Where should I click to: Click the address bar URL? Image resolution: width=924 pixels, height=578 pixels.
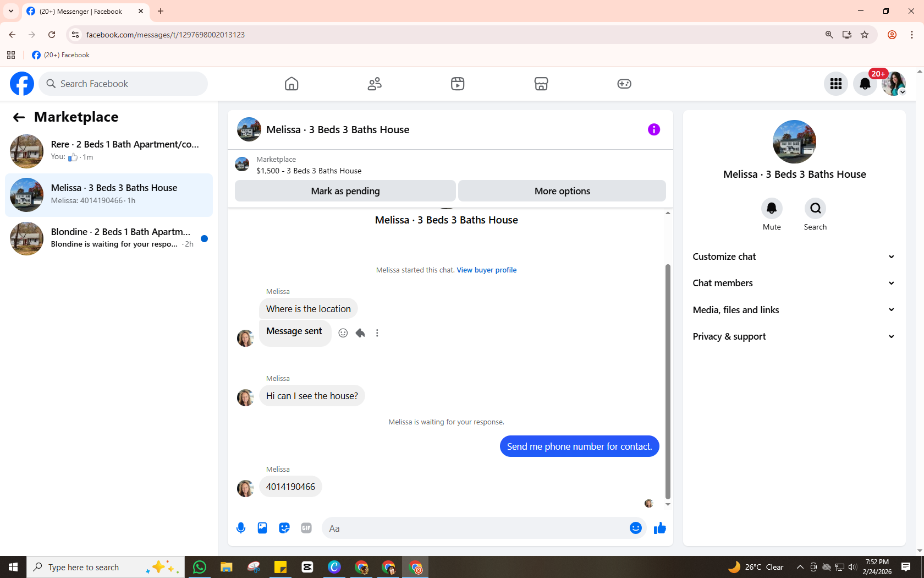click(x=165, y=35)
